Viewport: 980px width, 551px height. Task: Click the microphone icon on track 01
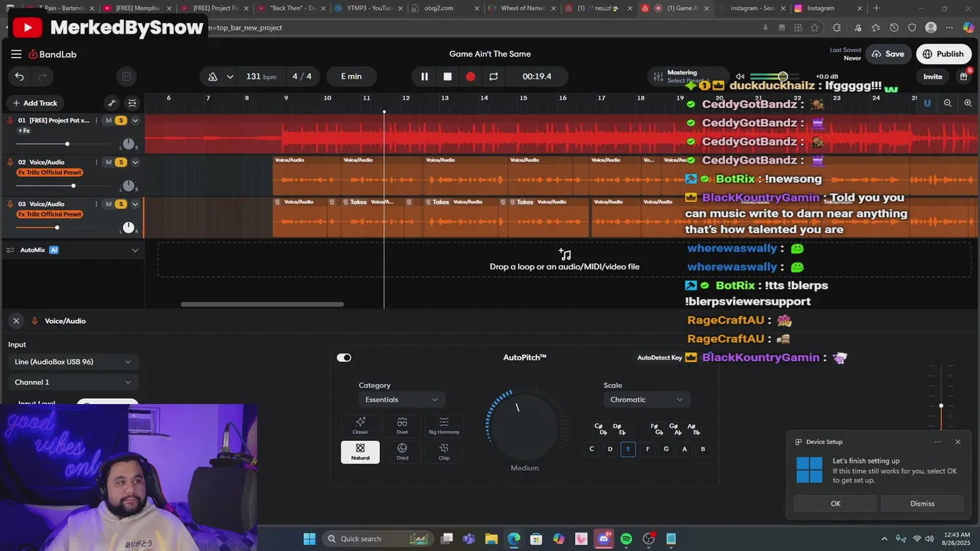11,120
